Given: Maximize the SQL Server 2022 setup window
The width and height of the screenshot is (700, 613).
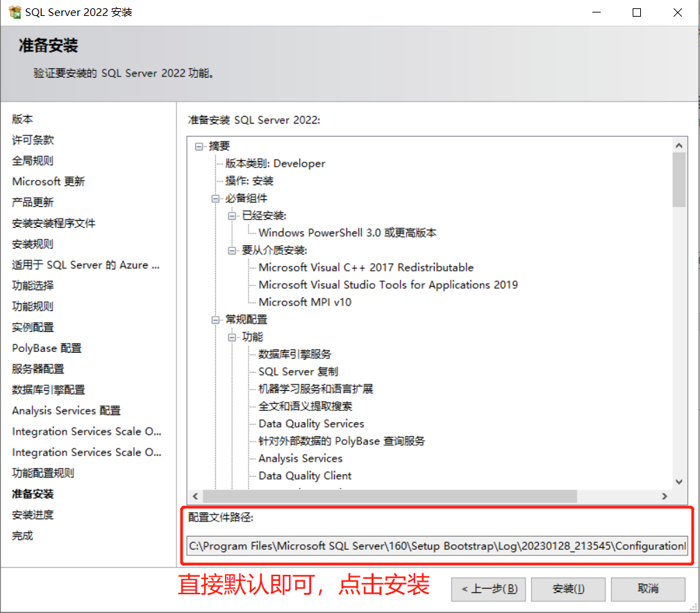Looking at the screenshot, I should point(637,12).
